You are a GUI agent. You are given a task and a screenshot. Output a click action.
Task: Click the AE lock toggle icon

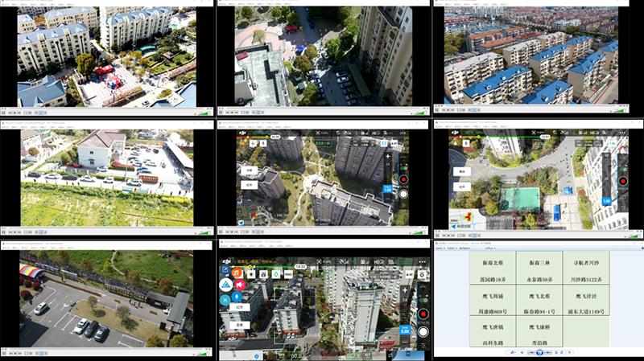(410, 274)
